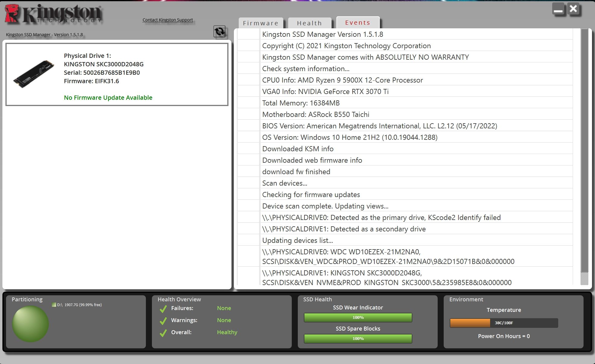Image resolution: width=595 pixels, height=364 pixels.
Task: Click the events log scrollbar thumb
Action: (584, 150)
